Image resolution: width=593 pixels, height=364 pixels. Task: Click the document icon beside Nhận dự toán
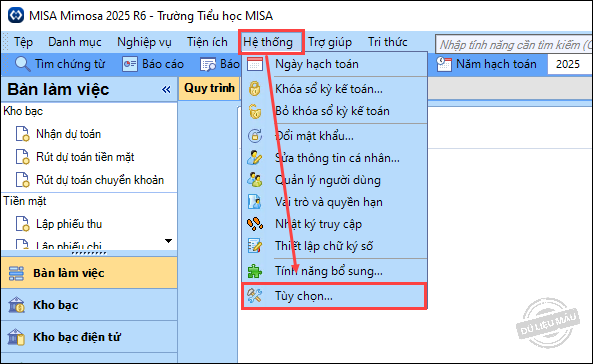coord(22,134)
